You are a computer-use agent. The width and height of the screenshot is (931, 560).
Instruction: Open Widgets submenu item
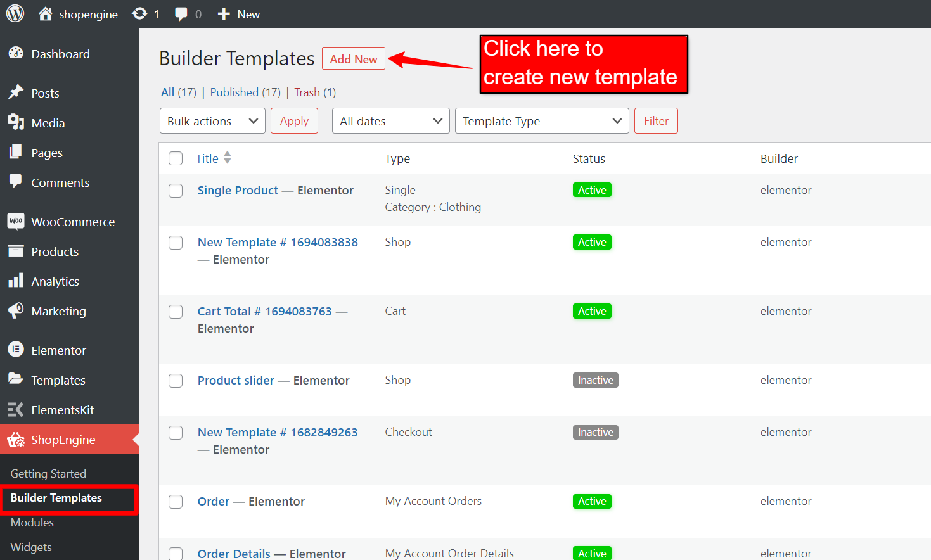31,547
